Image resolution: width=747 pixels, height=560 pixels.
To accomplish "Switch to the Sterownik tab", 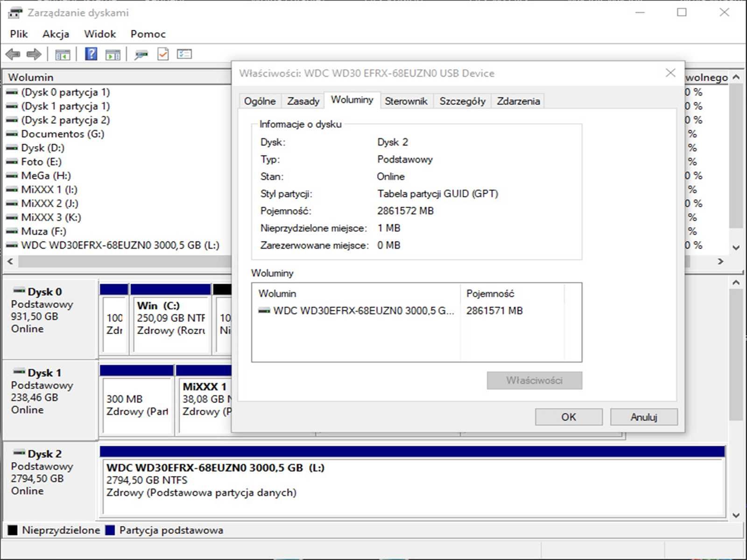I will point(406,101).
